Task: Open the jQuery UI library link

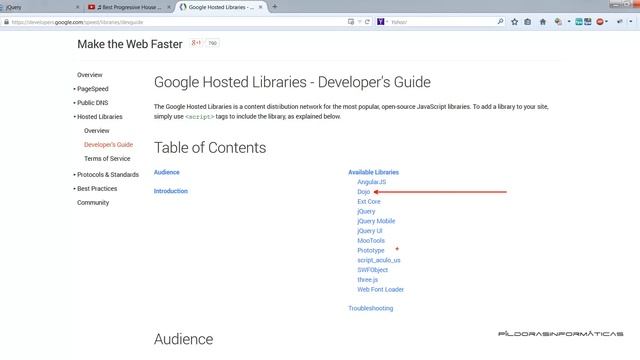Action: (x=370, y=231)
